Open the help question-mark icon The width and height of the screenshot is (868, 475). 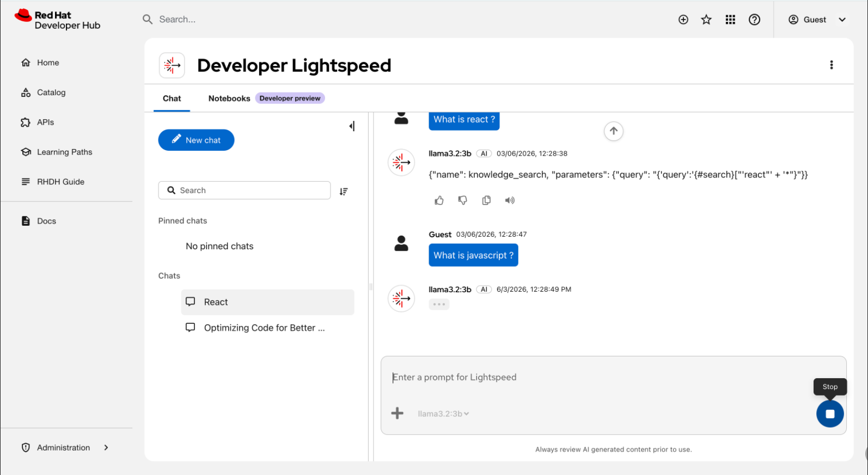(x=754, y=20)
